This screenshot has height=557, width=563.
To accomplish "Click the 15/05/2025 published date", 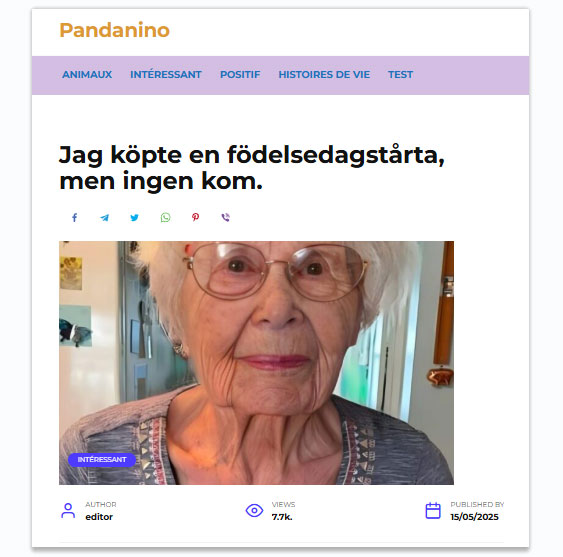I will [x=474, y=517].
